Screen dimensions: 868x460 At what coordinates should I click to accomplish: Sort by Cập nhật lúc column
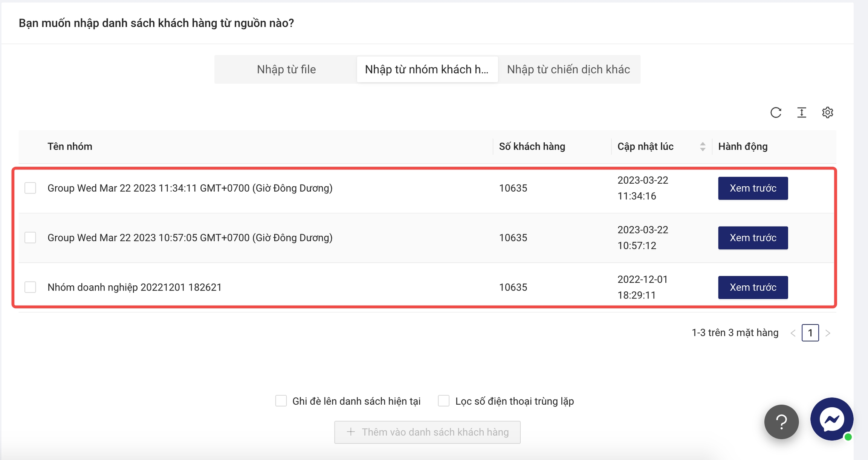click(x=702, y=146)
